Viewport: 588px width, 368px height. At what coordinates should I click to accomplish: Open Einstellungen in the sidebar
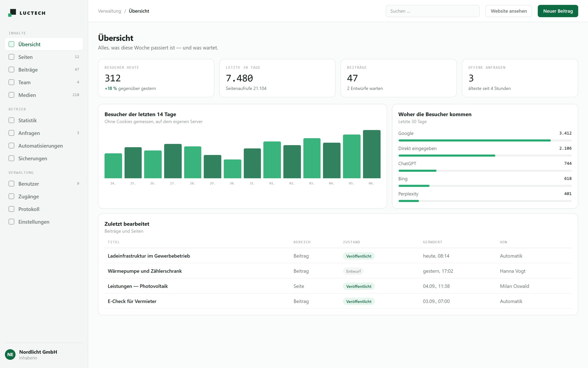[44, 222]
